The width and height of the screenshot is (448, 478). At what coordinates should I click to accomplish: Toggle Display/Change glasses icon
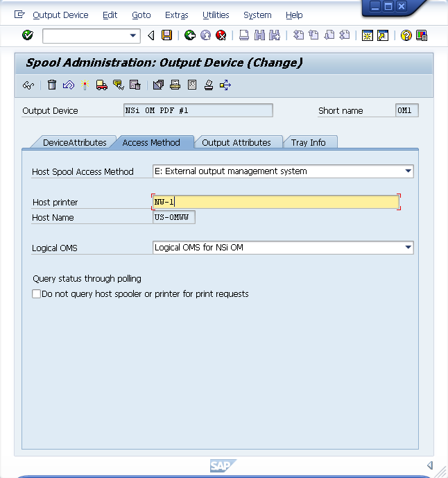[28, 85]
